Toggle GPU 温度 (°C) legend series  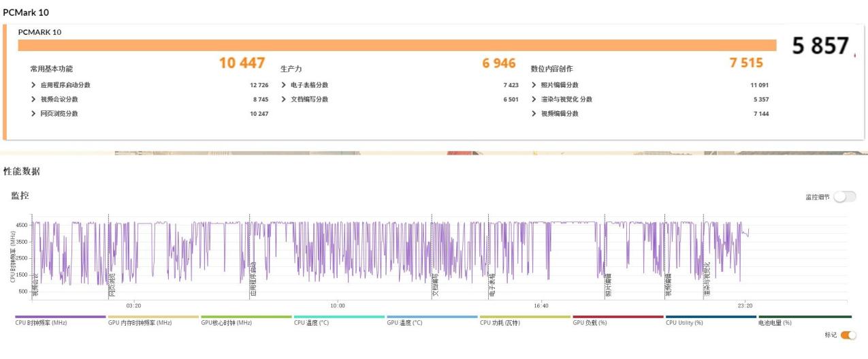pos(432,320)
